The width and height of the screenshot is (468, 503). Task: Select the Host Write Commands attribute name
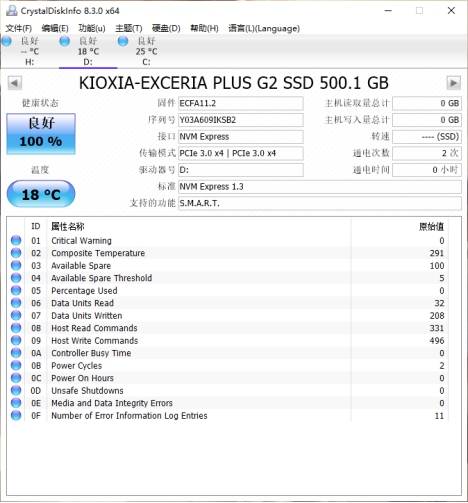tap(95, 340)
